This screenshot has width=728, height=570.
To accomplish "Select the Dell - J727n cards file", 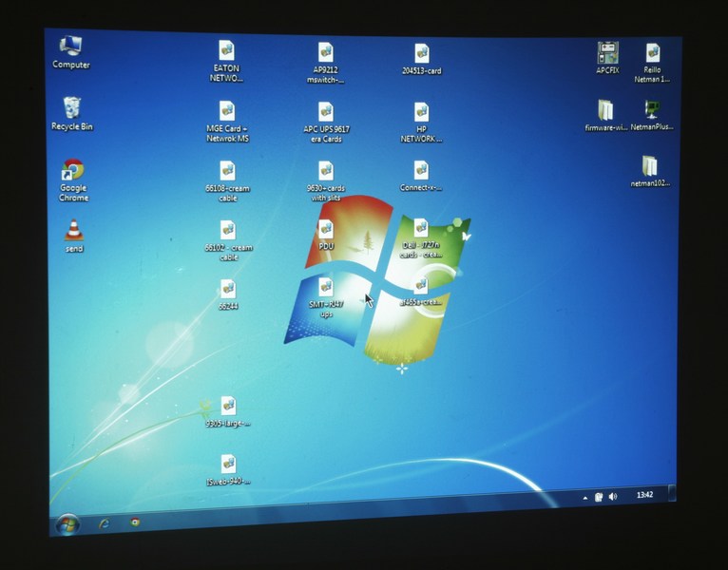I will tap(421, 238).
